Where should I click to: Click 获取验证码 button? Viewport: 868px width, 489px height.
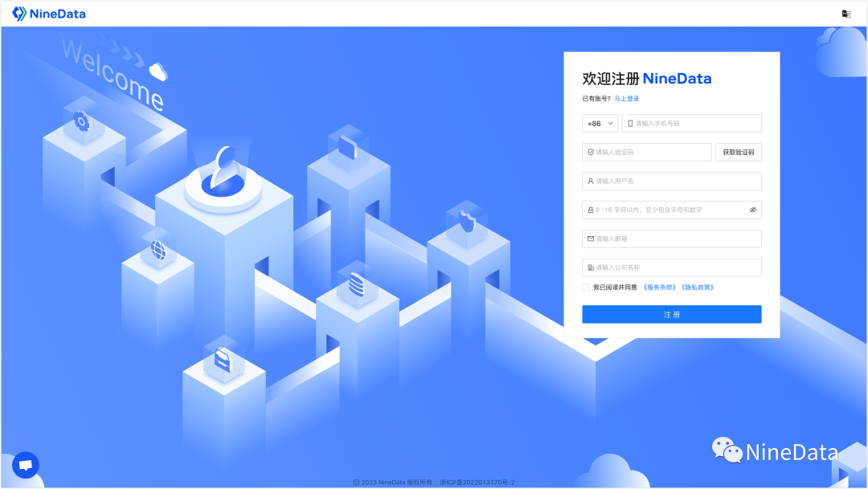pyautogui.click(x=739, y=152)
